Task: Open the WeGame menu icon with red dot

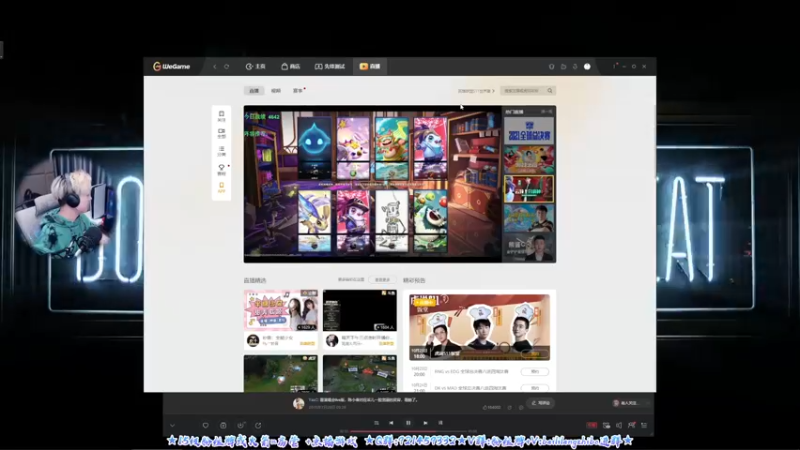Action: [615, 66]
